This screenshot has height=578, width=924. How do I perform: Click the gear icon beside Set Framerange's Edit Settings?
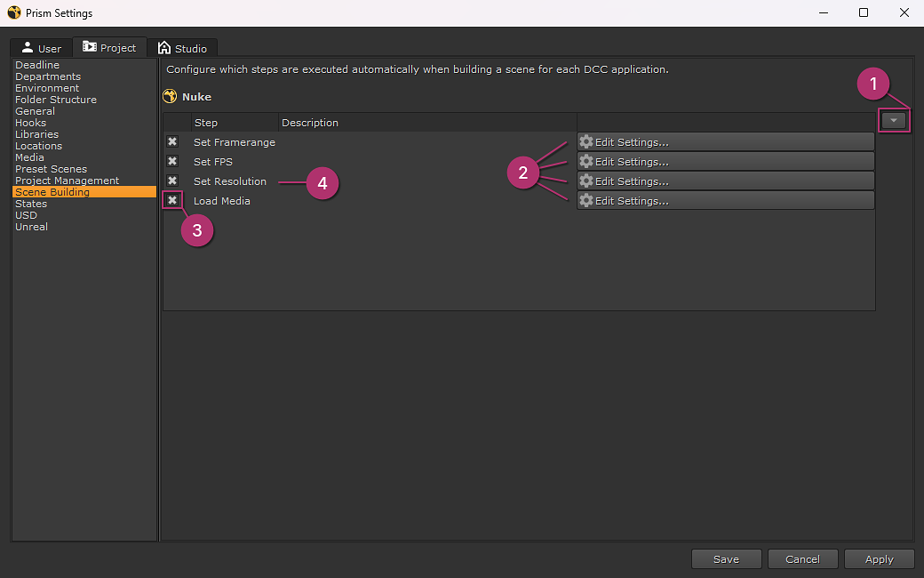click(585, 141)
